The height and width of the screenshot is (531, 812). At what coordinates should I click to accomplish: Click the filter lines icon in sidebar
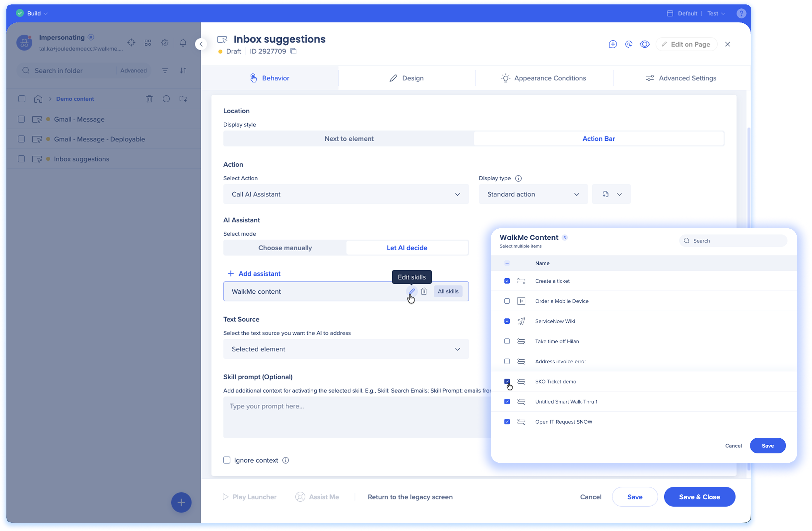165,71
